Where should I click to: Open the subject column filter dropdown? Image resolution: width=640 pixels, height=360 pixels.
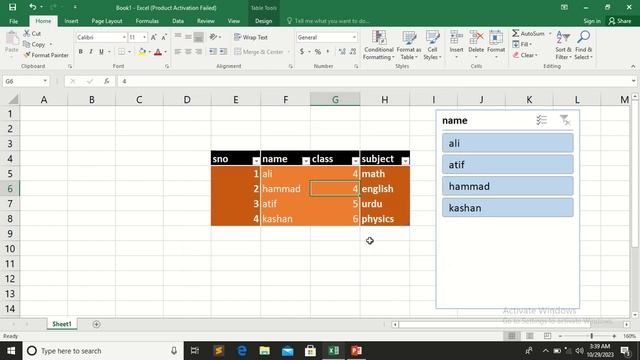point(405,161)
